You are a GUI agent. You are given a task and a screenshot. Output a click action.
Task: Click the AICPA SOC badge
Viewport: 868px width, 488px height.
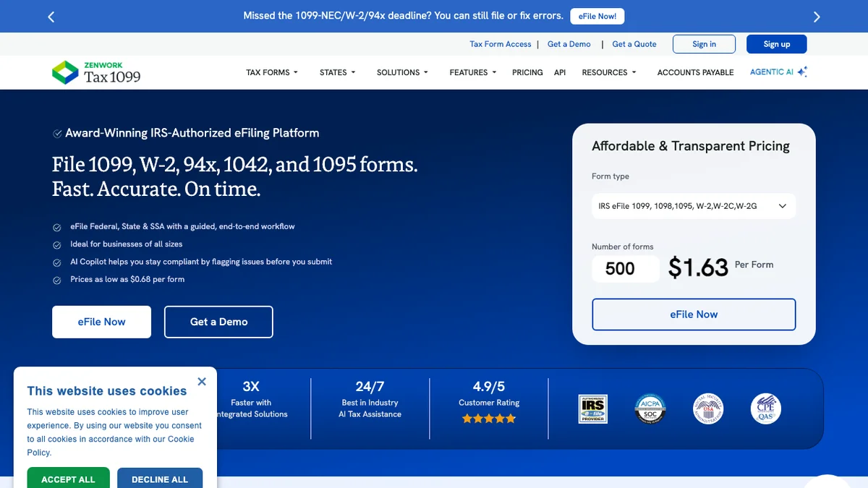[650, 408]
